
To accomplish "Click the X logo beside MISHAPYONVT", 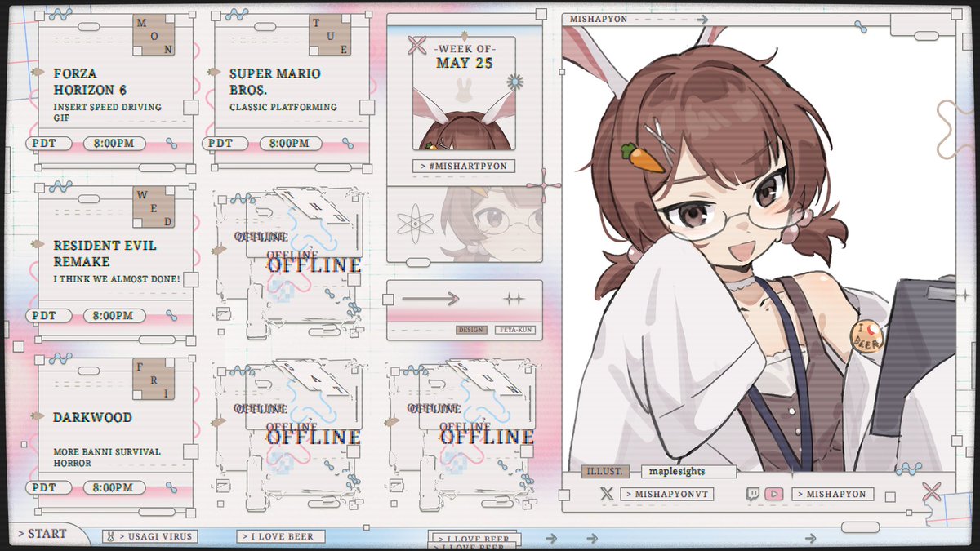I will [x=606, y=494].
